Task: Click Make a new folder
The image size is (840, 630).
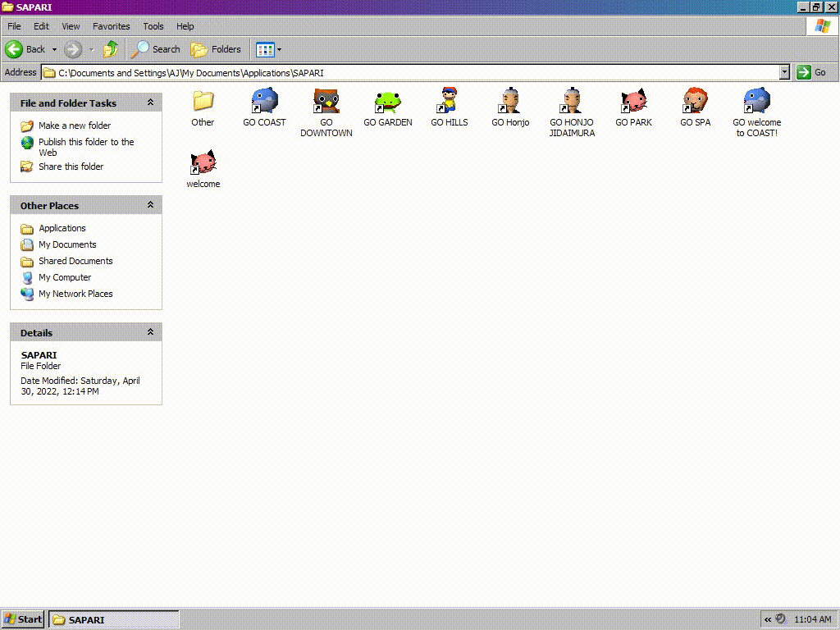Action: click(75, 126)
